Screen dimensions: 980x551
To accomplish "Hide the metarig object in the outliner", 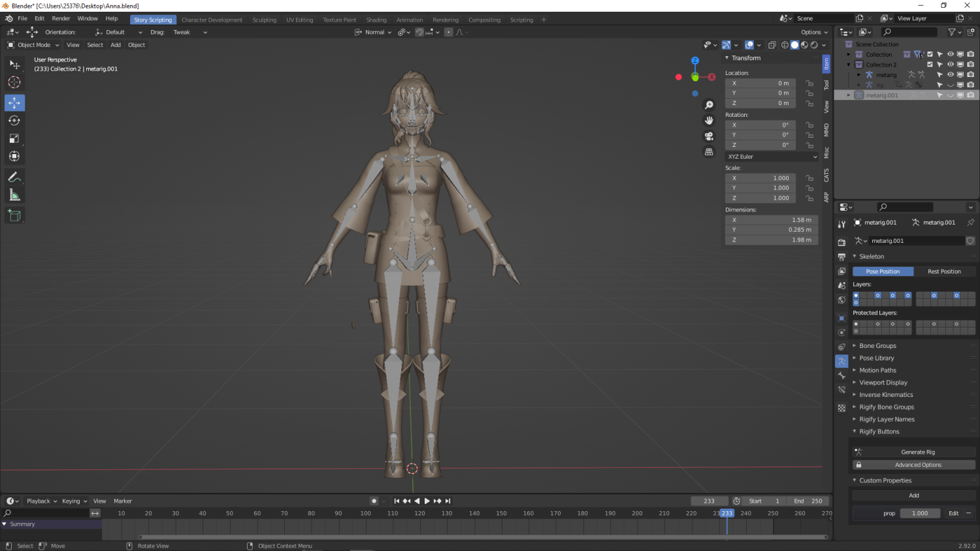I will pos(950,75).
